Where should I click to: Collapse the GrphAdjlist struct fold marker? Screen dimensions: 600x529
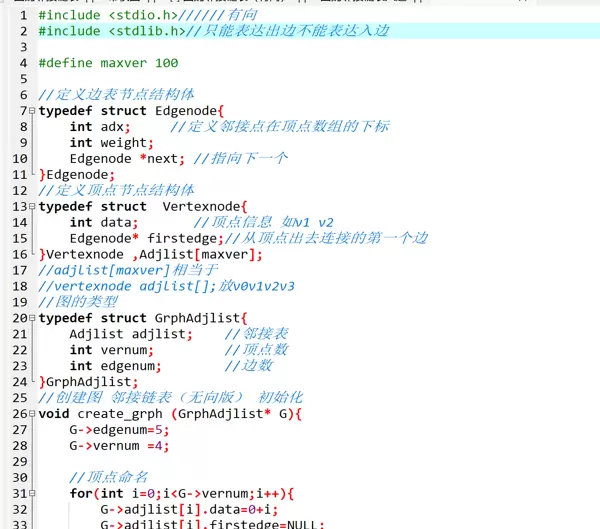[x=33, y=318]
